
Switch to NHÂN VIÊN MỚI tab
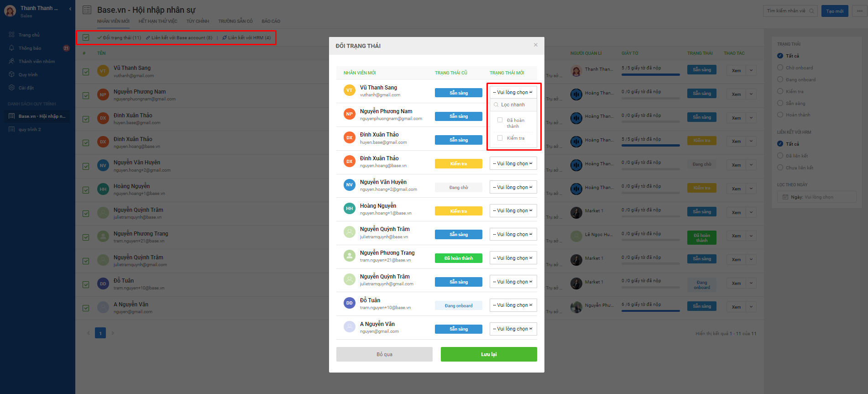[113, 21]
